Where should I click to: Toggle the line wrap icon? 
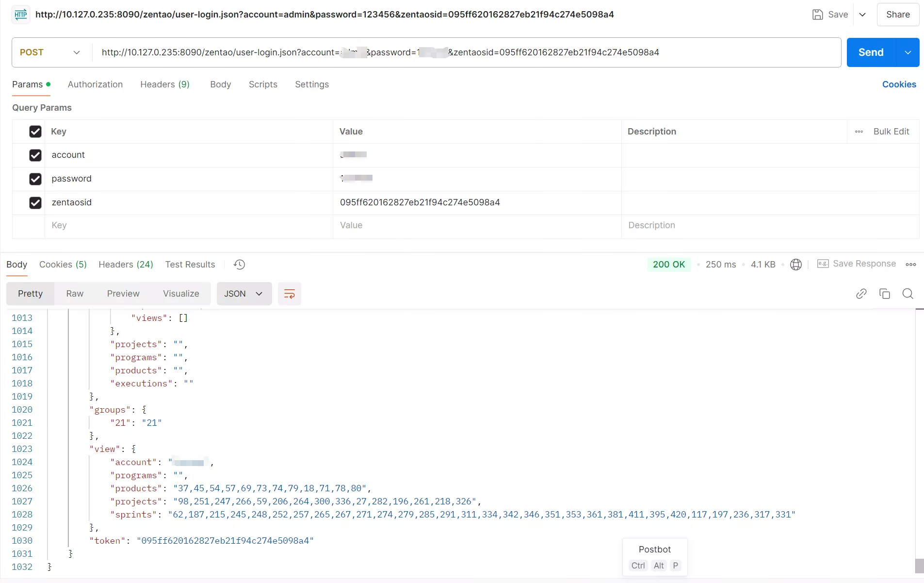coord(290,294)
